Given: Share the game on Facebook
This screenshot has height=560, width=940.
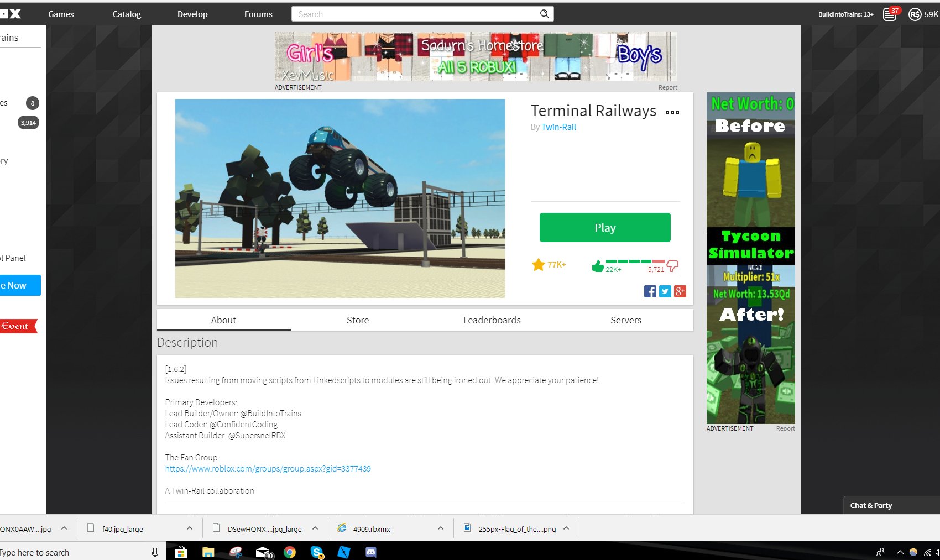Looking at the screenshot, I should click(650, 291).
